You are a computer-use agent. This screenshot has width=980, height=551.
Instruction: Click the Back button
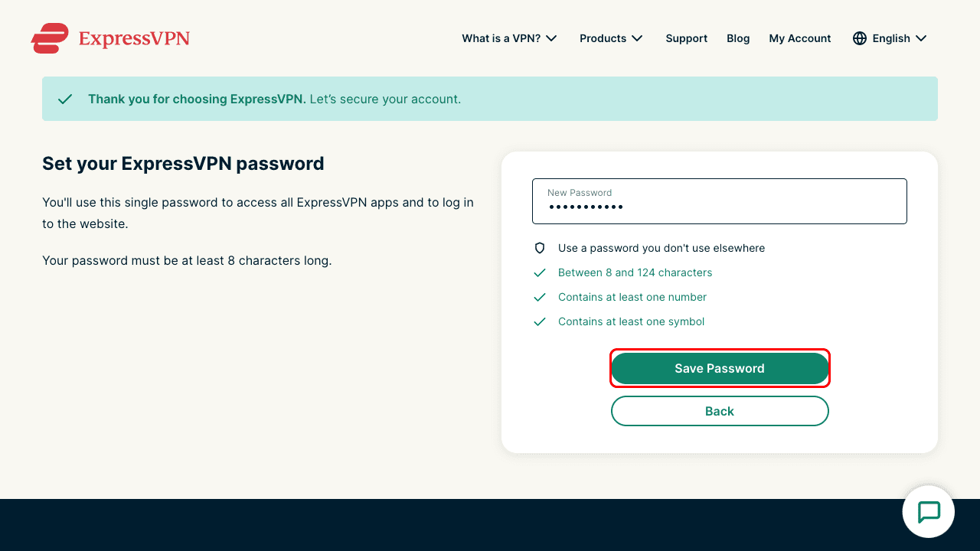click(719, 411)
